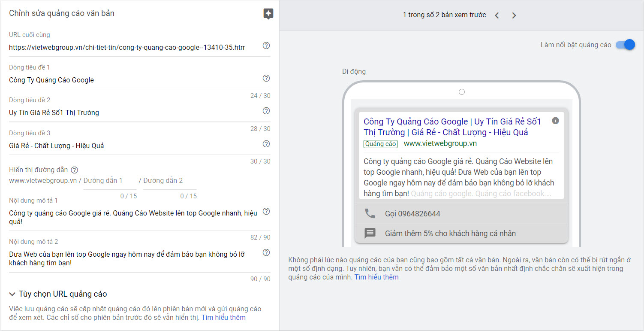Toggle the Làm nổi bật quảng cáo switch
The width and height of the screenshot is (644, 331).
[x=625, y=45]
